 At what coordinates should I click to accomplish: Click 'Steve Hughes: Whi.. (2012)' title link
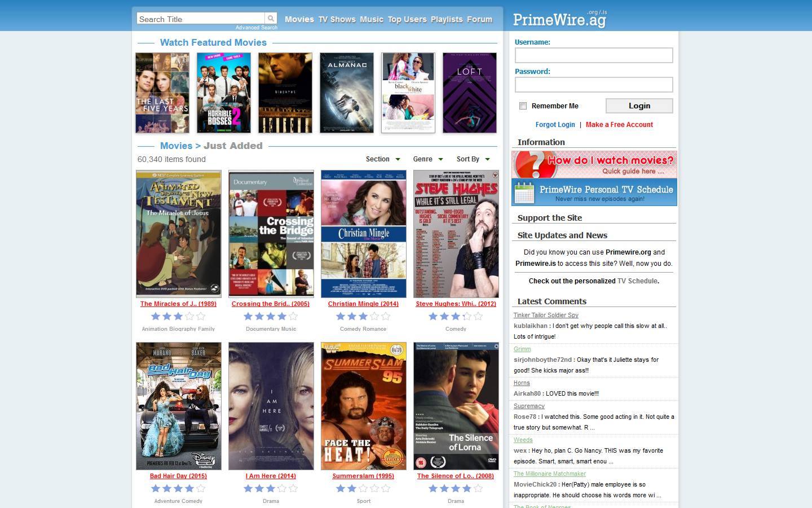pyautogui.click(x=456, y=304)
